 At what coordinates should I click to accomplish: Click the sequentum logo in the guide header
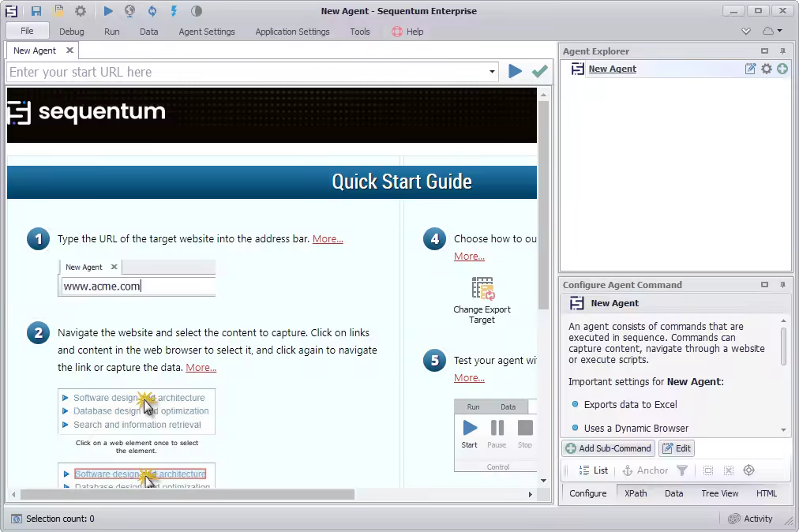click(87, 112)
